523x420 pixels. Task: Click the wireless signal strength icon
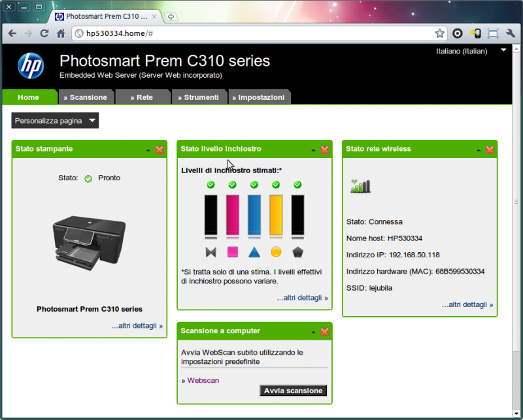click(361, 186)
